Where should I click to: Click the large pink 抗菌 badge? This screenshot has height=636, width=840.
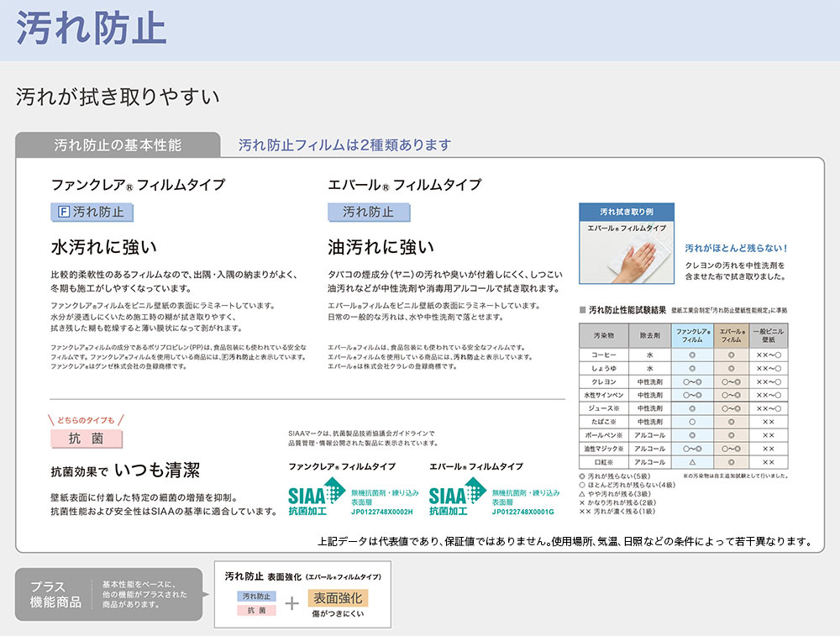tap(87, 439)
